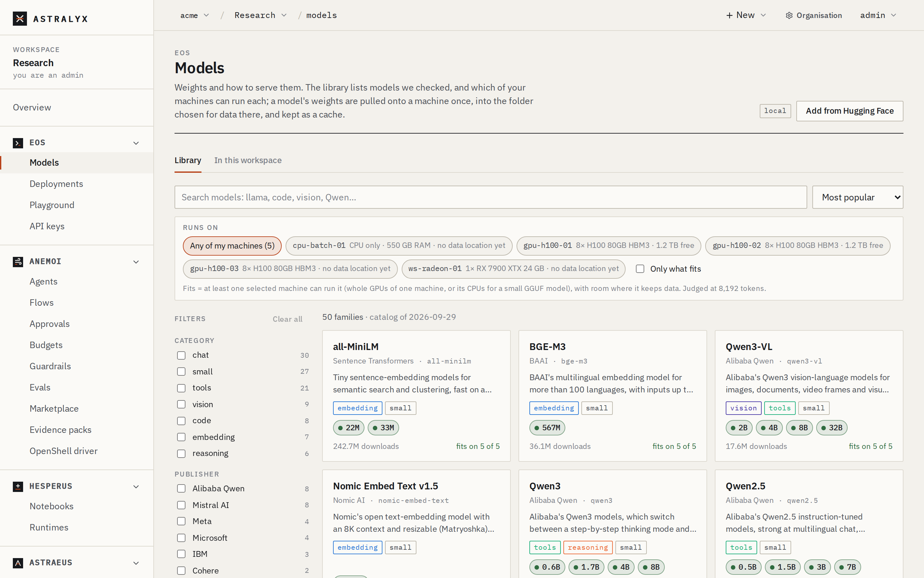Open the admin user menu
The image size is (924, 578).
pos(878,15)
